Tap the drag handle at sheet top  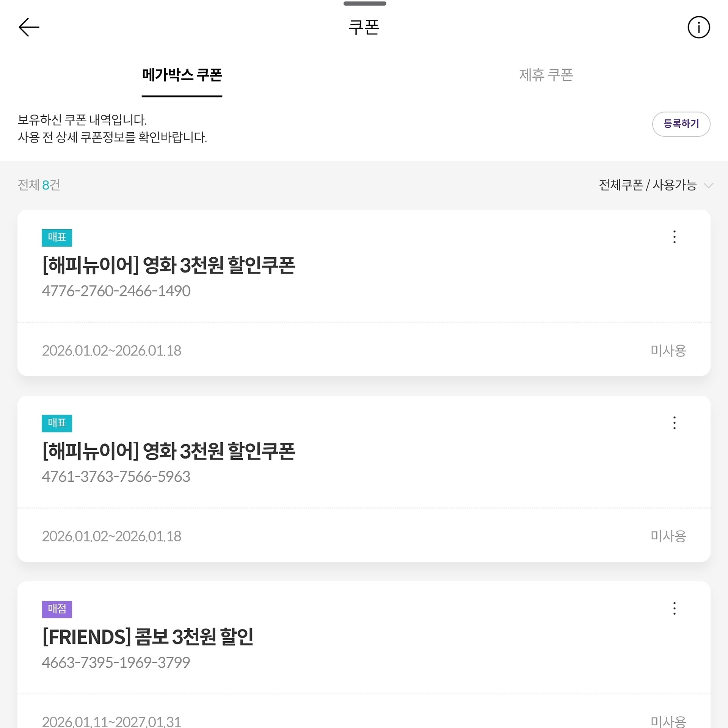click(365, 3)
